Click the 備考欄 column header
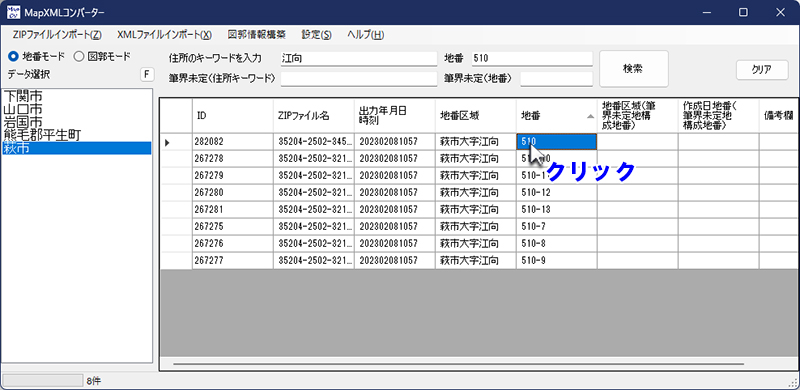This screenshot has height=390, width=800. click(779, 116)
